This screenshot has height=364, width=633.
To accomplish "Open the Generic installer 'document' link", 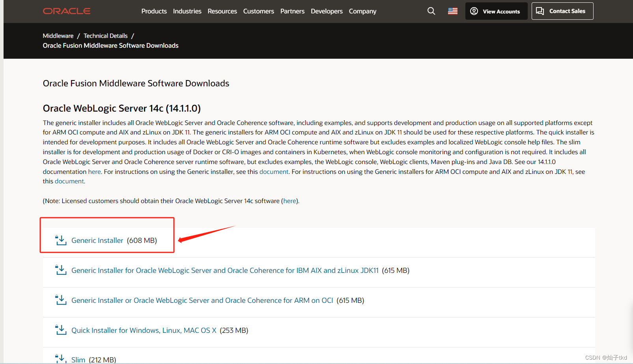I will pos(274,172).
